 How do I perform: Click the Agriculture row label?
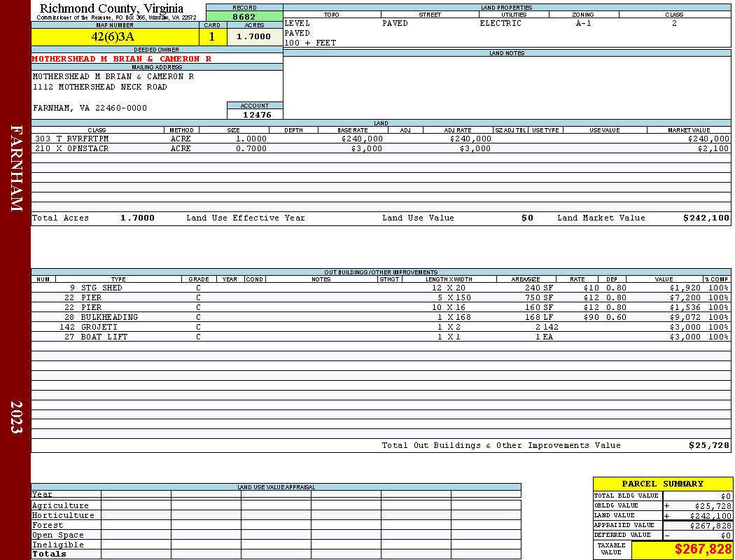(x=60, y=505)
